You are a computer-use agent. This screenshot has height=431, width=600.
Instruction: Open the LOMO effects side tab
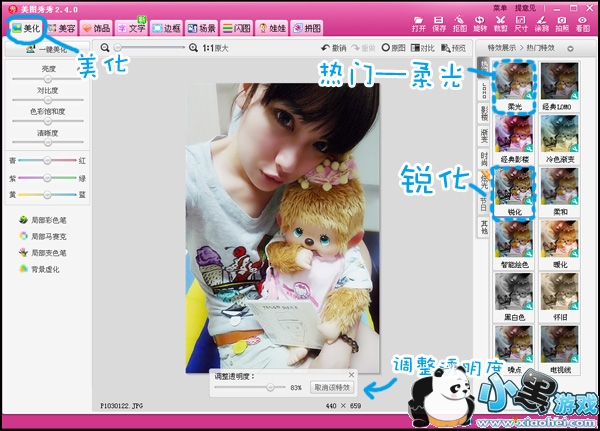[484, 90]
